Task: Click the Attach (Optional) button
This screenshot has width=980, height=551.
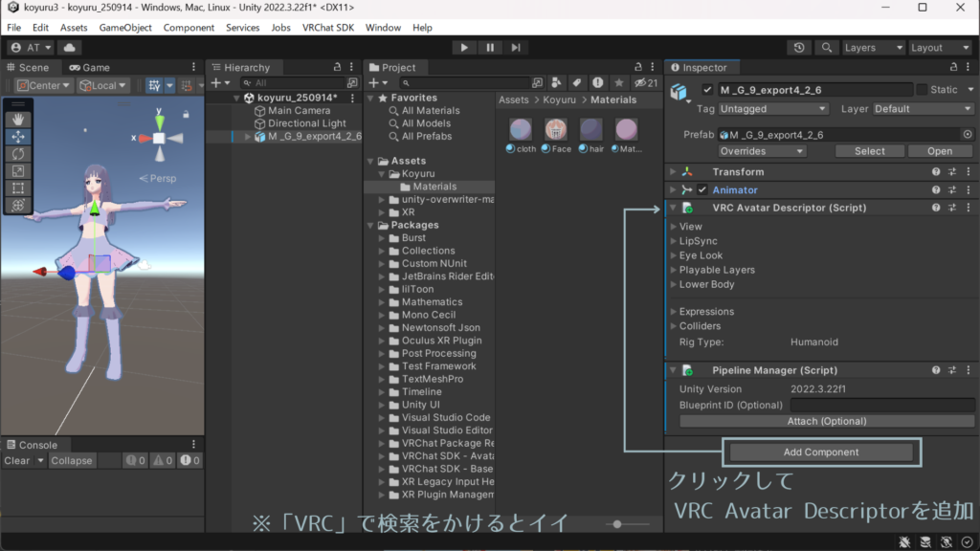Action: 826,421
